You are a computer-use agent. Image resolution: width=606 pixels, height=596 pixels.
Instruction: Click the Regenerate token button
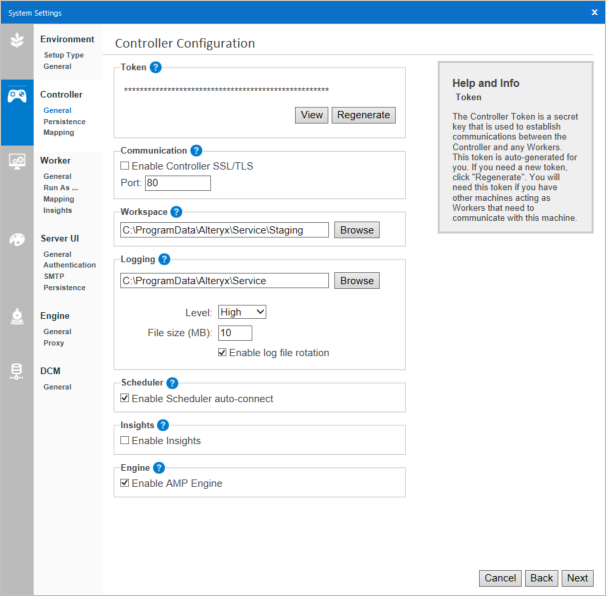pos(363,115)
